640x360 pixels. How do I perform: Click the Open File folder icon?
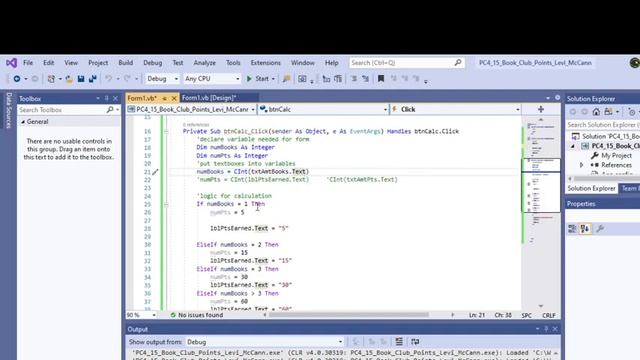click(69, 79)
